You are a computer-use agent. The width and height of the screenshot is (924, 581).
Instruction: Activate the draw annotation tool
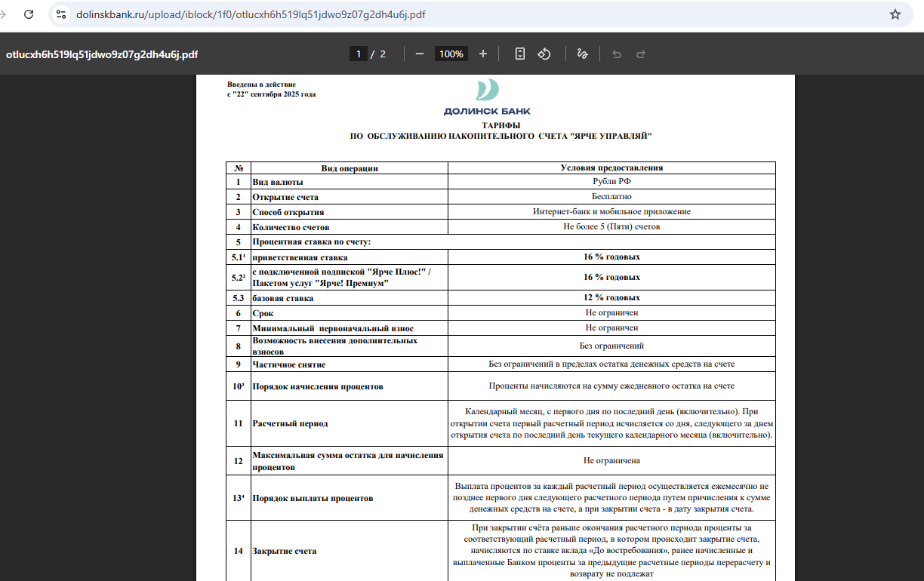[582, 54]
